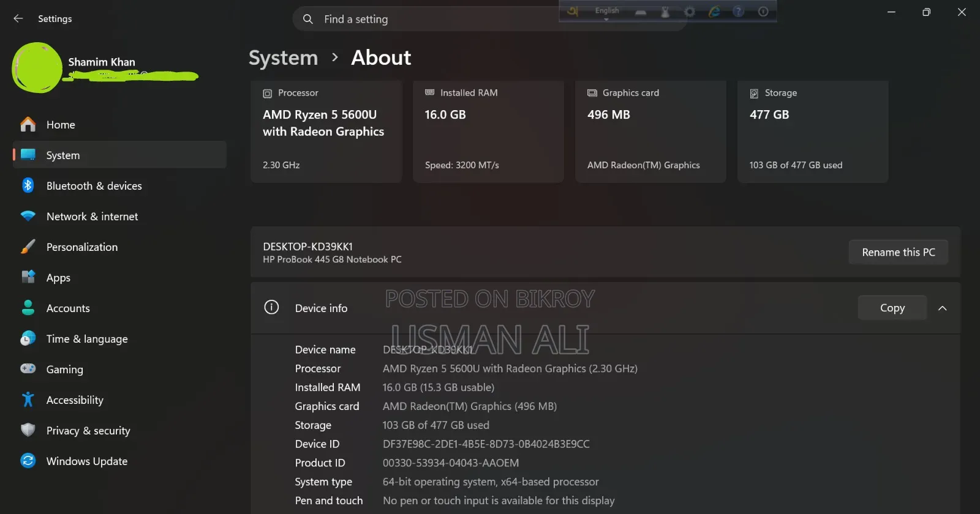Open Time & language settings
980x514 pixels.
[x=120, y=338]
